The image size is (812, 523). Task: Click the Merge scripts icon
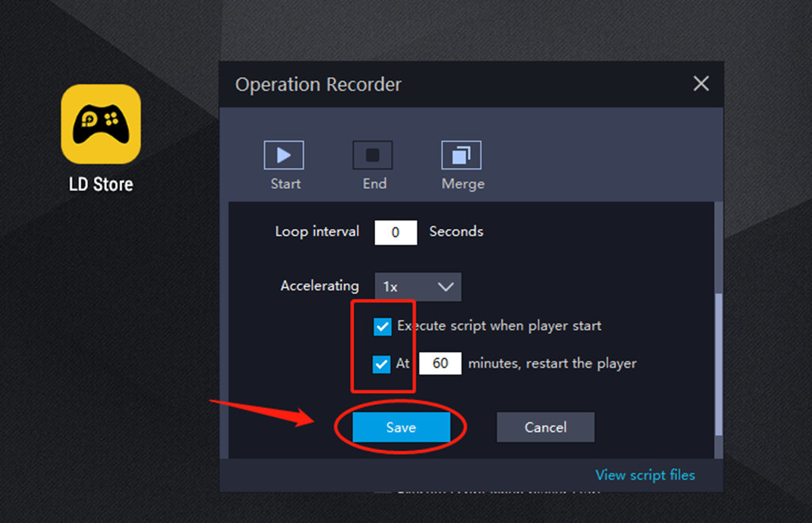click(x=462, y=155)
